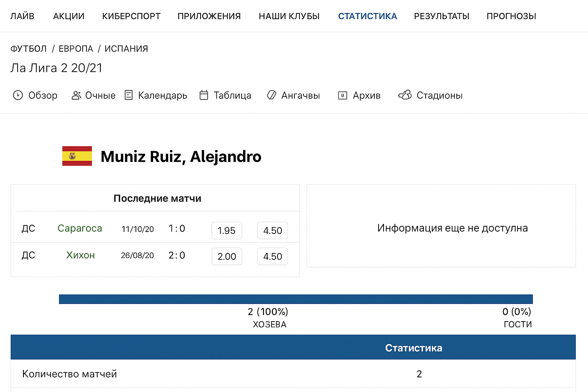The width and height of the screenshot is (588, 392).
Task: Click the Spanish flag icon
Action: (77, 156)
